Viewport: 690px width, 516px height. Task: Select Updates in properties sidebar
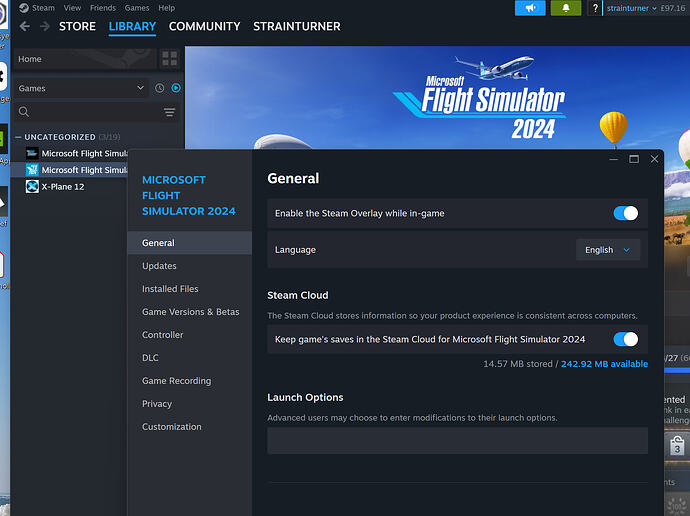click(190, 266)
